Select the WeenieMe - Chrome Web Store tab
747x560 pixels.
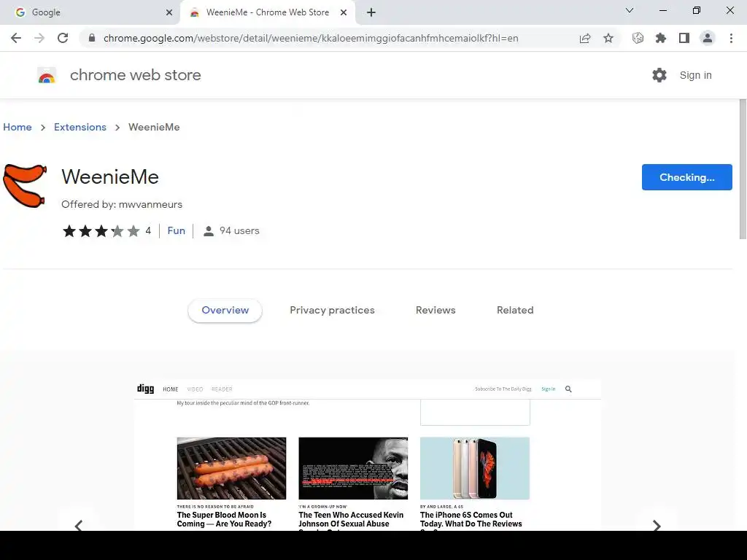[268, 12]
